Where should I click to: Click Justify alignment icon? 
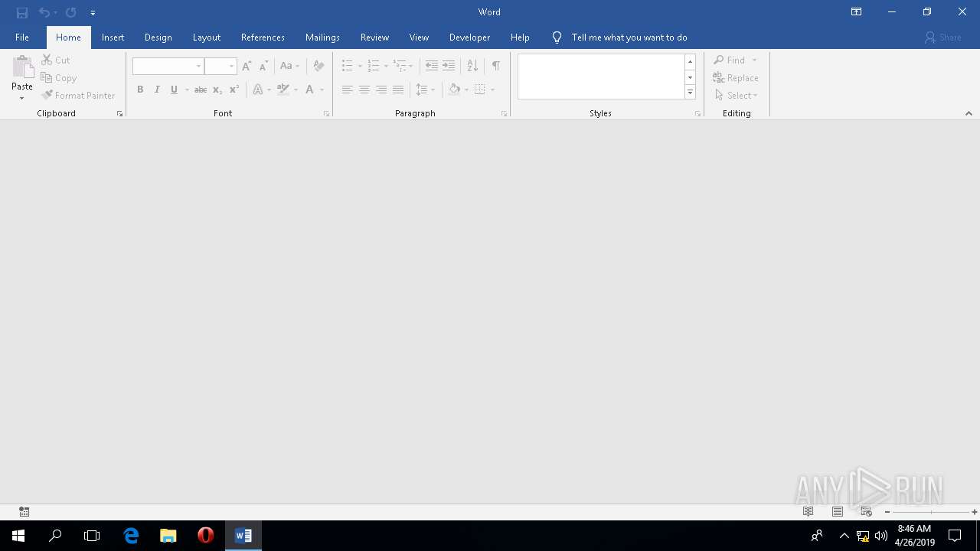click(398, 90)
